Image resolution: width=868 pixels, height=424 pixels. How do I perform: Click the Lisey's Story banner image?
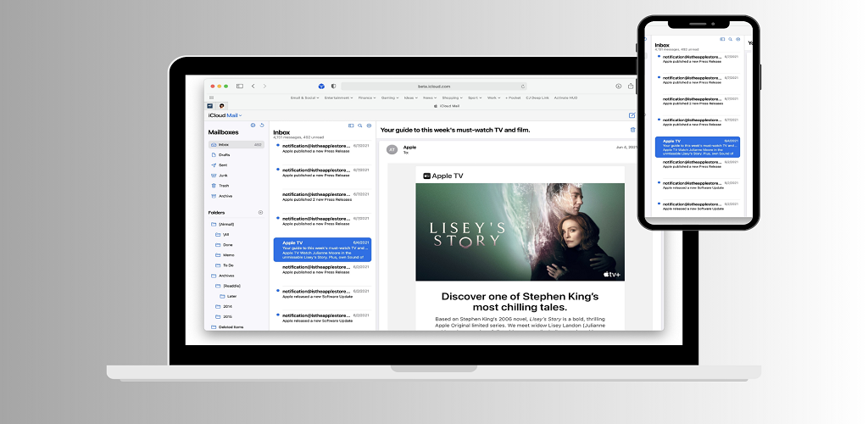[520, 232]
